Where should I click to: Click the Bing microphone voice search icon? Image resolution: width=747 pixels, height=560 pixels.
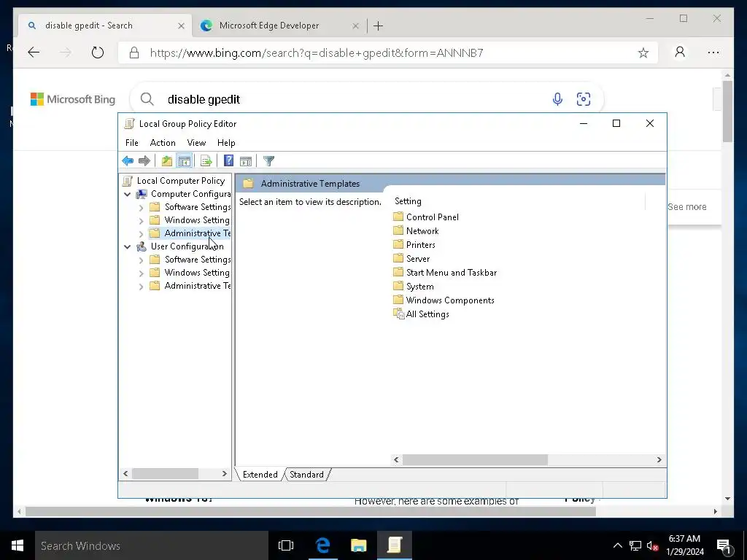pos(557,99)
